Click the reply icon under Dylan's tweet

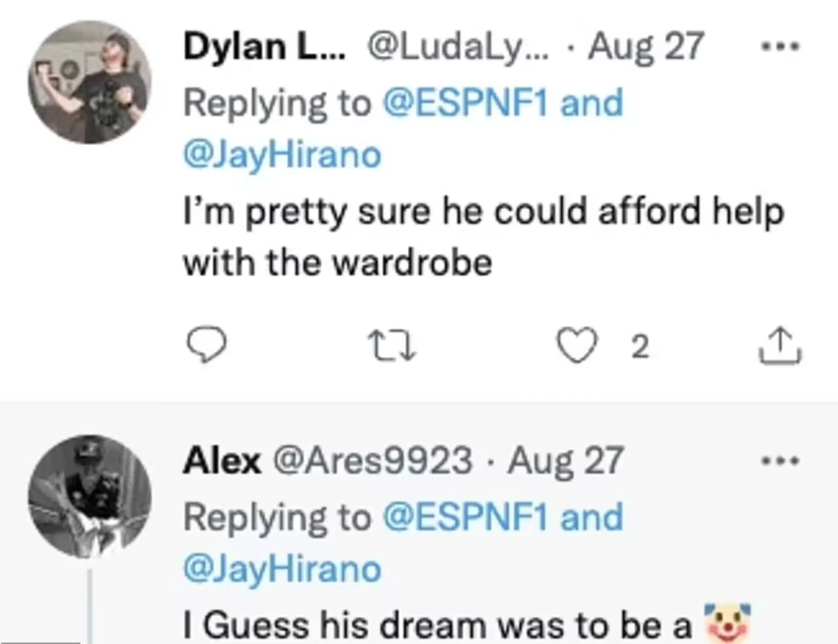pos(206,344)
